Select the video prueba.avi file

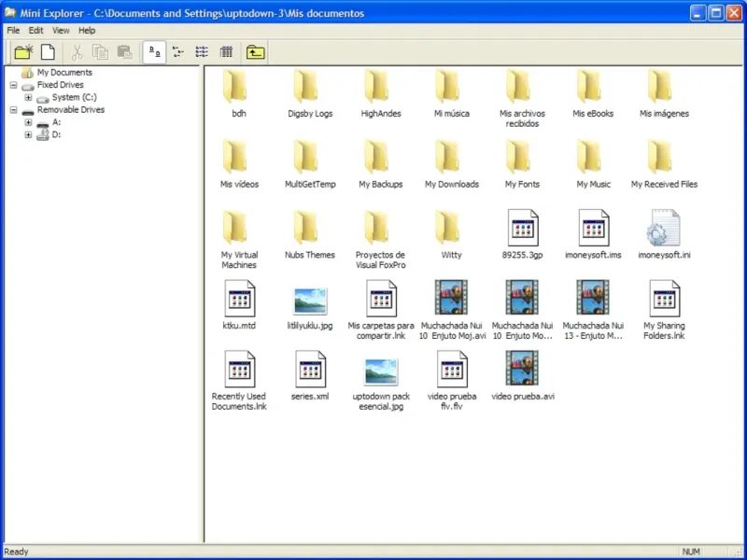(x=523, y=370)
